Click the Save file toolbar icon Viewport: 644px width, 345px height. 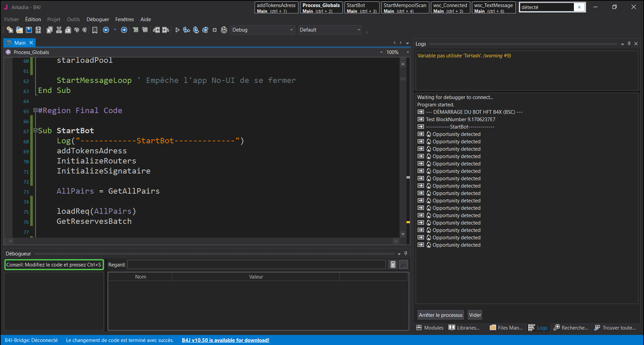[29, 30]
